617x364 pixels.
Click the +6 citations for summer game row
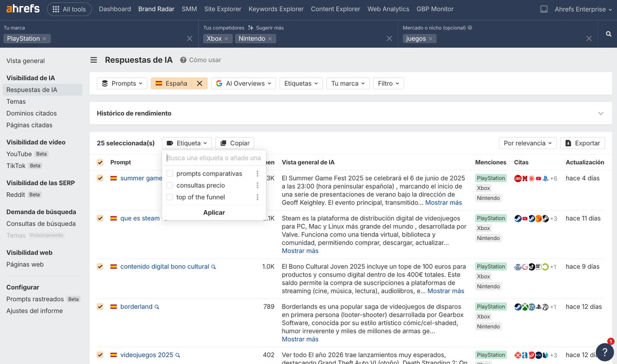pos(554,178)
